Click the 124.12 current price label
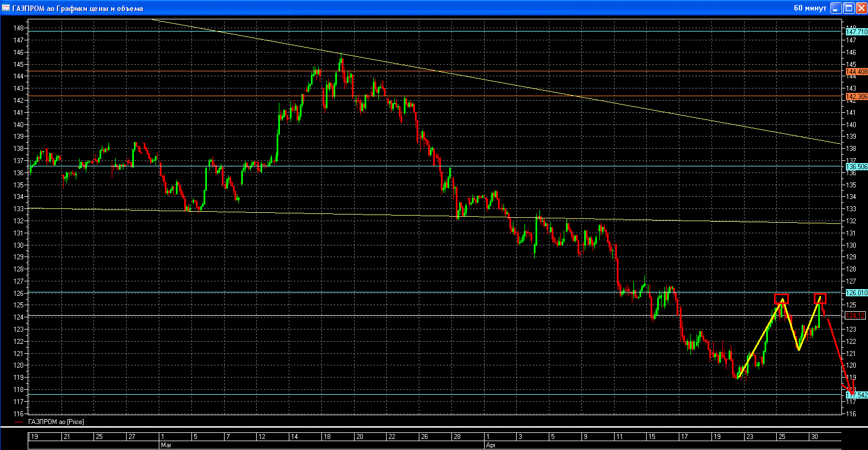 pos(855,316)
